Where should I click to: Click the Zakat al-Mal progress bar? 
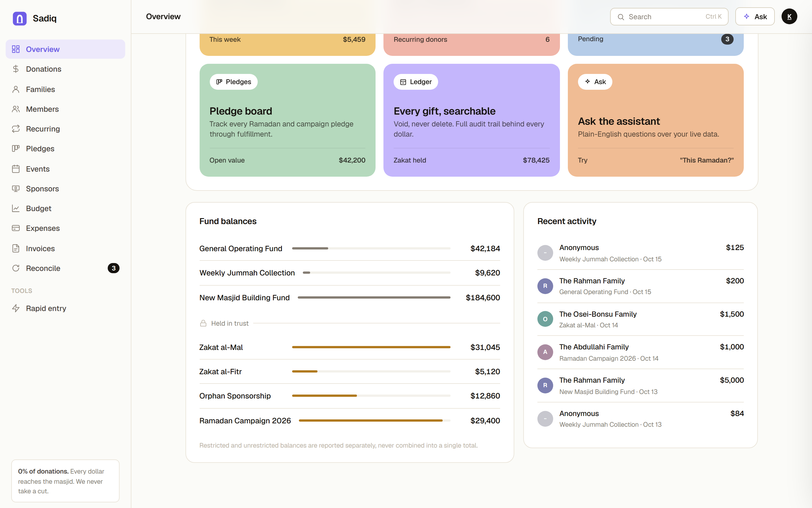pyautogui.click(x=371, y=347)
